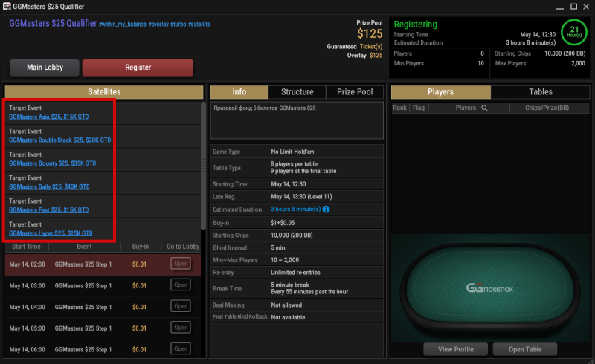Open lobby for May 14, 02:00 Step 1

181,264
